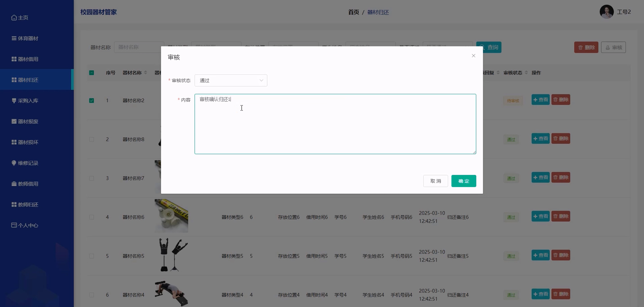Toggle the select-all header checkbox
Screen dimensions: 644x307
pos(91,73)
